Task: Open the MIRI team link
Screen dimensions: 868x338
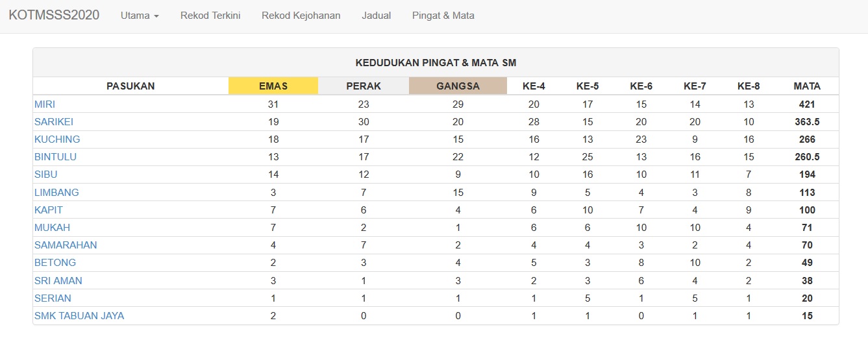Action: point(45,104)
